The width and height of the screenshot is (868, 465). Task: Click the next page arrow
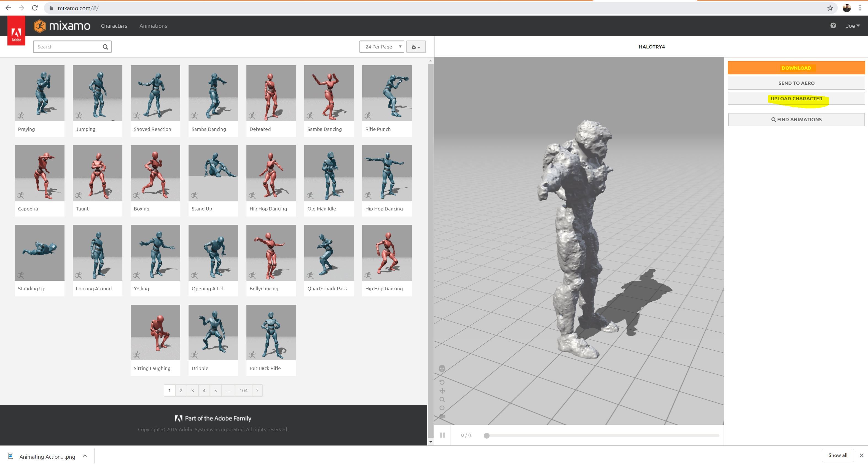(x=257, y=391)
